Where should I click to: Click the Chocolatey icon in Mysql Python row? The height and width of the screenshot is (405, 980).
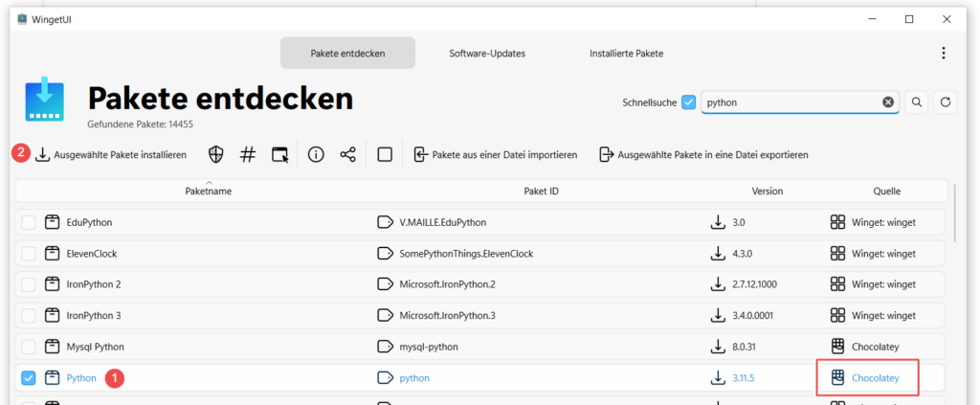(x=837, y=347)
